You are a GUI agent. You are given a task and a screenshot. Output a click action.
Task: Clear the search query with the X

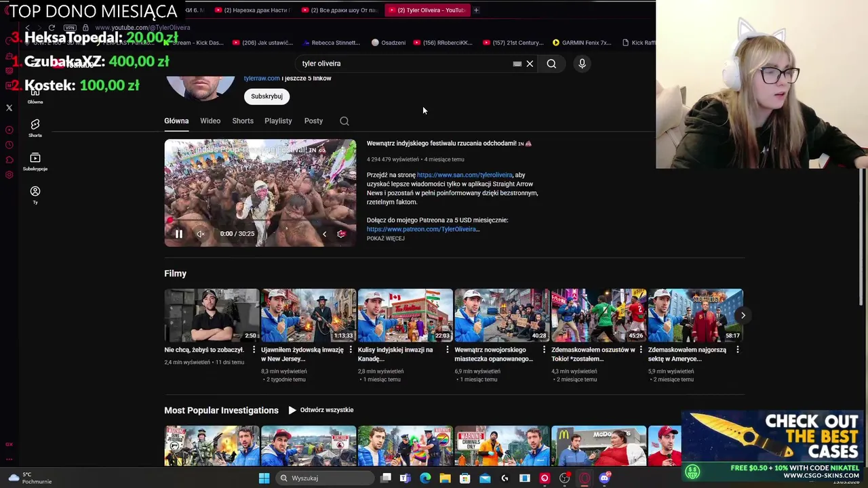[530, 64]
